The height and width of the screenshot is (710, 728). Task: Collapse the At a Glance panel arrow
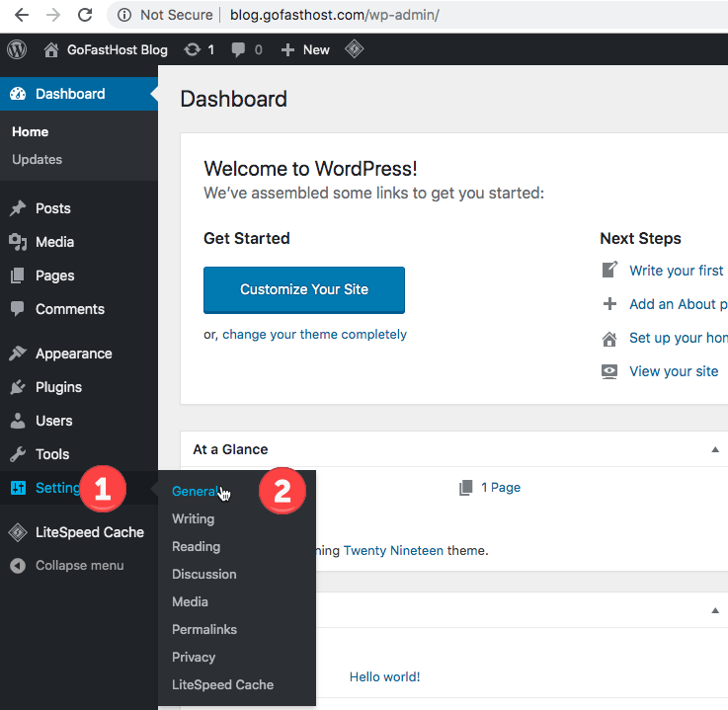tap(715, 449)
